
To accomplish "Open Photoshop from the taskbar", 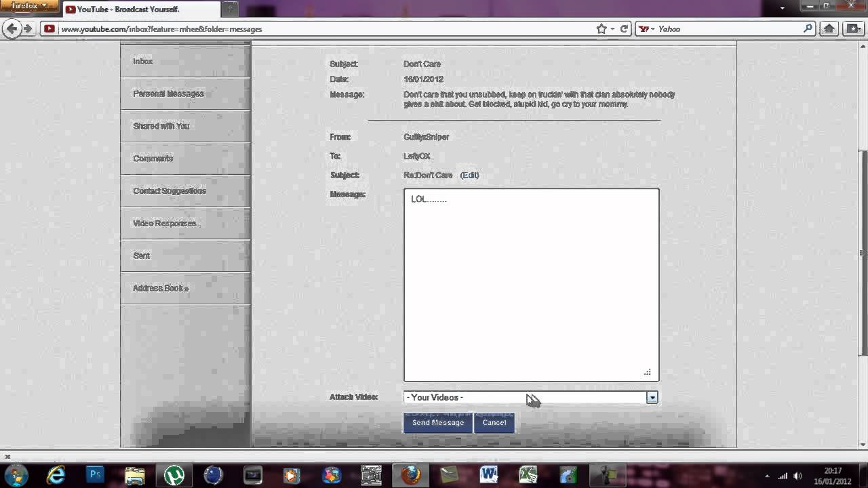I will [95, 474].
